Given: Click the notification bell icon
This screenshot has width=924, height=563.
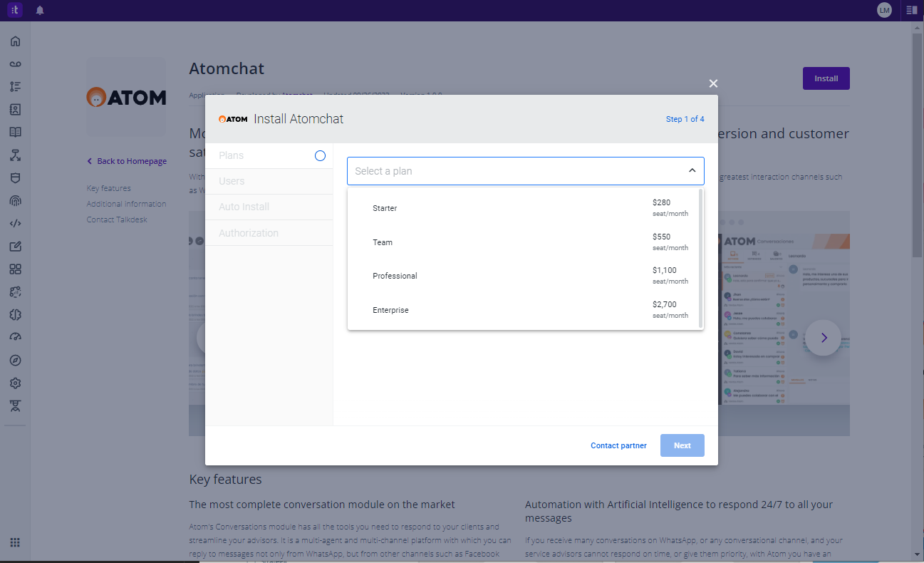Looking at the screenshot, I should pyautogui.click(x=40, y=10).
